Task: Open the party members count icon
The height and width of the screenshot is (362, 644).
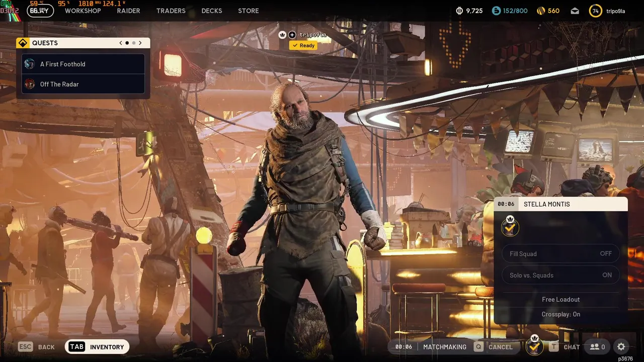Action: pyautogui.click(x=597, y=347)
